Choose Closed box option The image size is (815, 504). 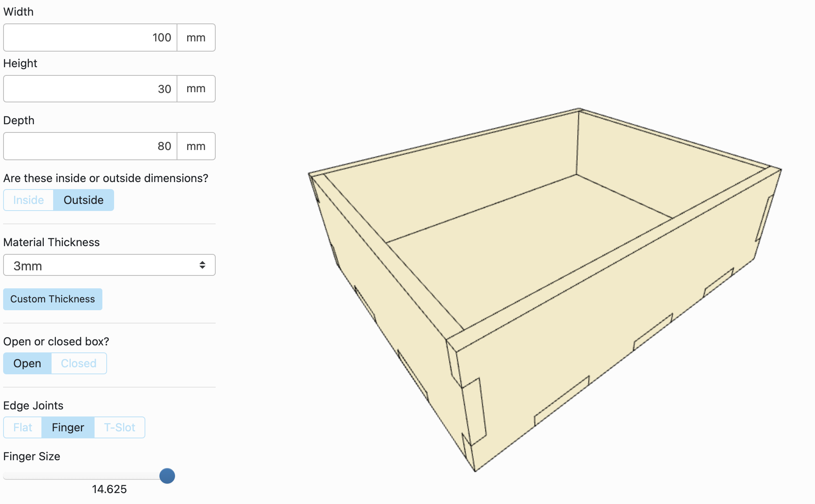(x=79, y=363)
